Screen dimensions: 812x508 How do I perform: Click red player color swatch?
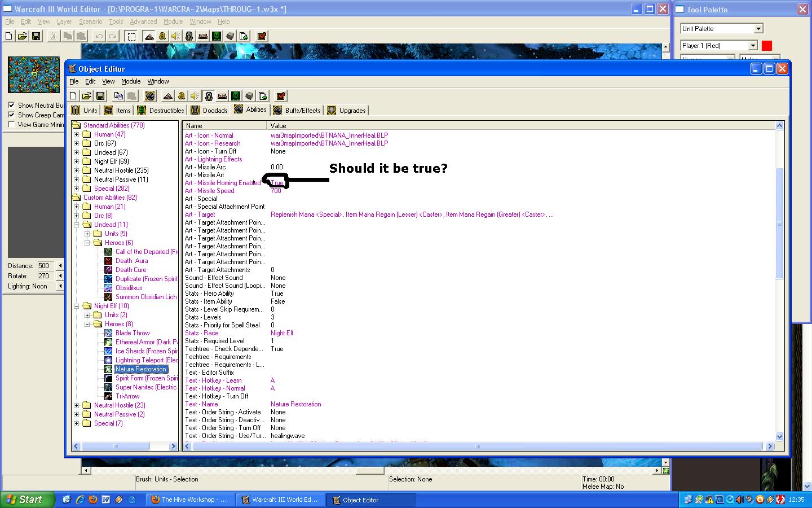pyautogui.click(x=767, y=46)
